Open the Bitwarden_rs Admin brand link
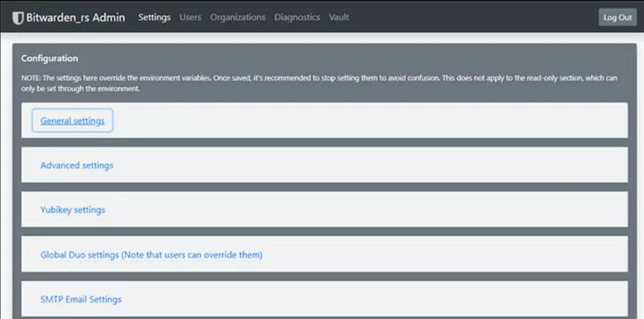Image resolution: width=644 pixels, height=319 pixels. click(x=69, y=18)
